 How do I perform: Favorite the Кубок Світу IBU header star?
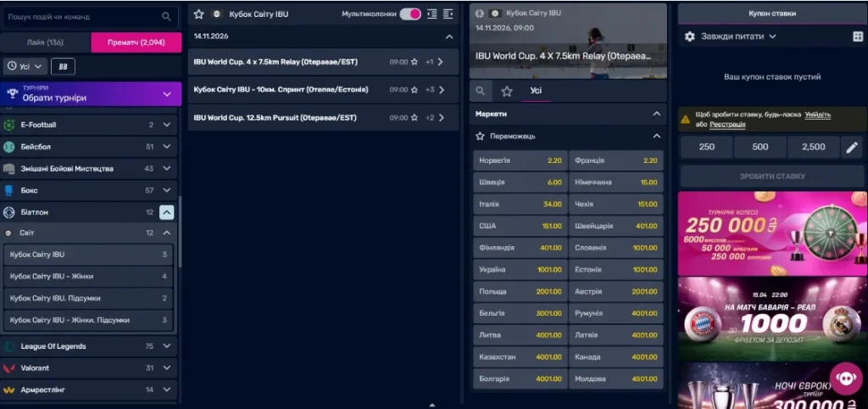198,14
